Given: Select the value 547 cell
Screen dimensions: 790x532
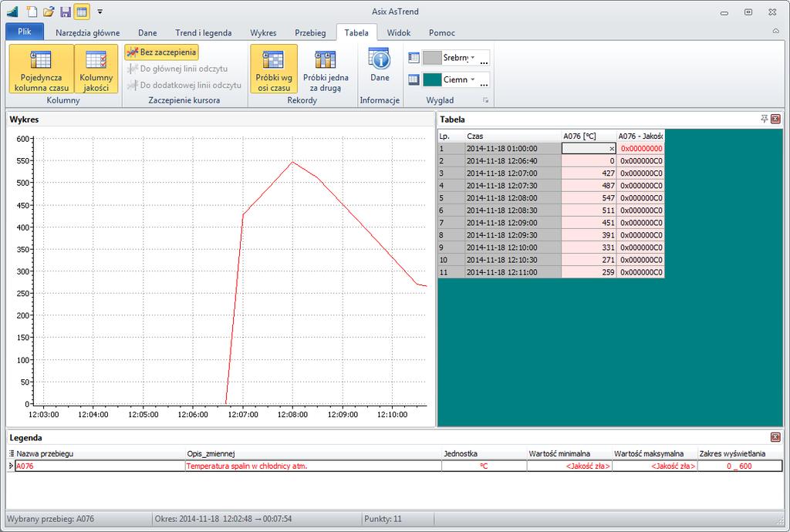Looking at the screenshot, I should (589, 198).
